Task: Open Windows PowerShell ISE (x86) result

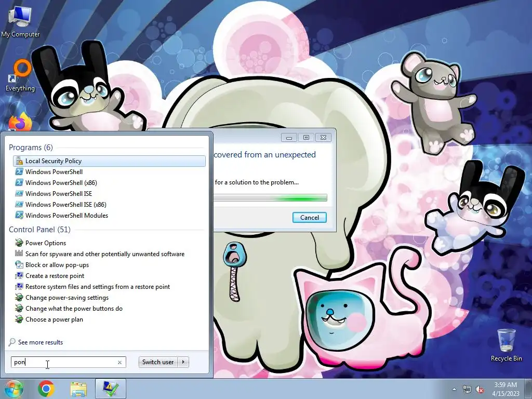Action: pos(109,204)
